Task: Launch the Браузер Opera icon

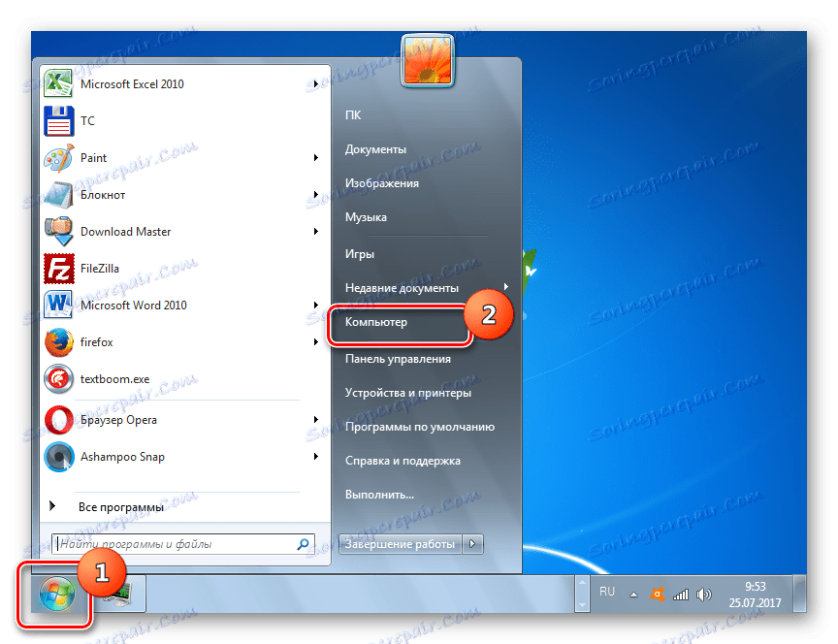Action: coord(59,420)
